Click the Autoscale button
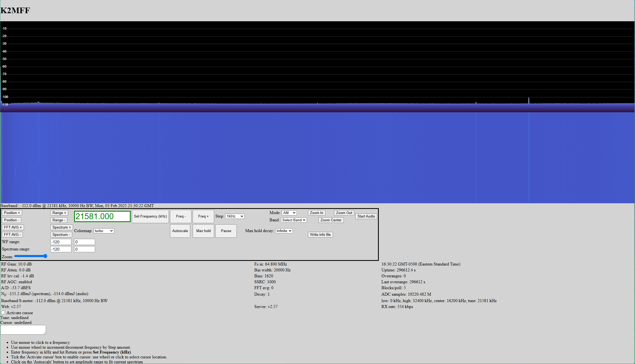635x364 pixels. 180,231
